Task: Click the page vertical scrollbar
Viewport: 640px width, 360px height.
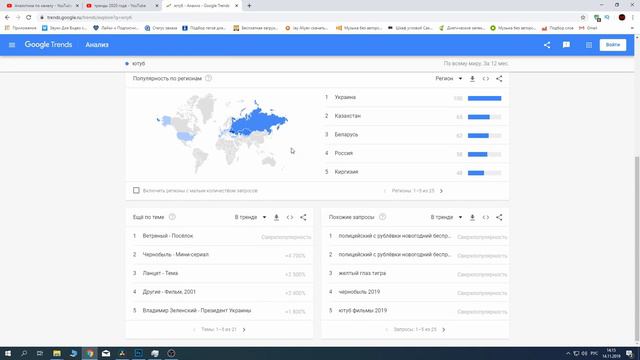Action: (637, 249)
